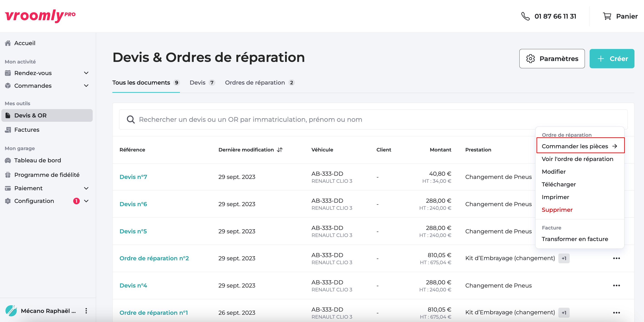Select Commander les pièces in the menu
The width and height of the screenshot is (644, 322).
point(575,146)
